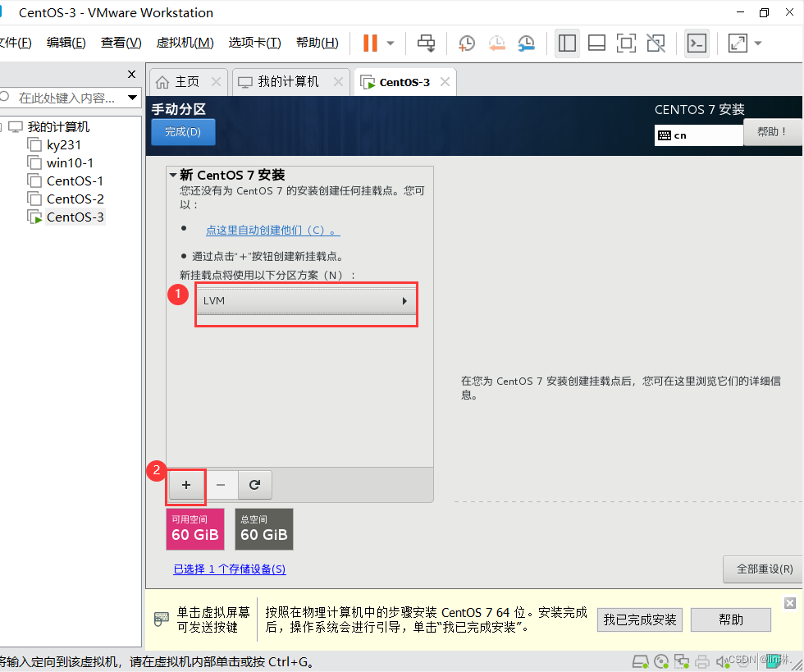Click the gray 总空间 60 GiB box

264,529
